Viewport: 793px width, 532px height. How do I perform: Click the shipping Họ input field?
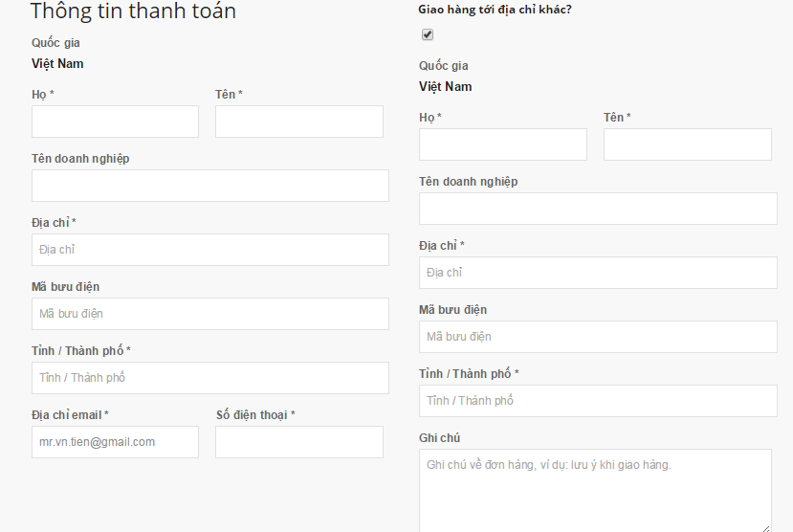click(502, 144)
